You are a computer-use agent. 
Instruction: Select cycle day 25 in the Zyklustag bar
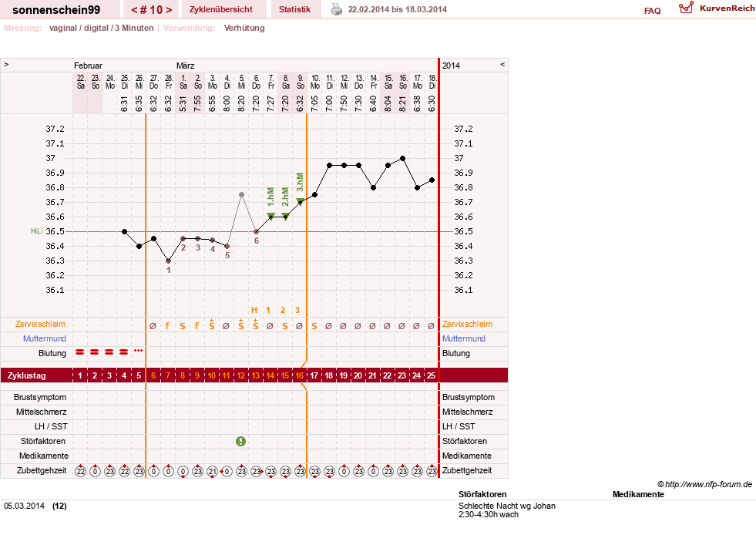(431, 375)
